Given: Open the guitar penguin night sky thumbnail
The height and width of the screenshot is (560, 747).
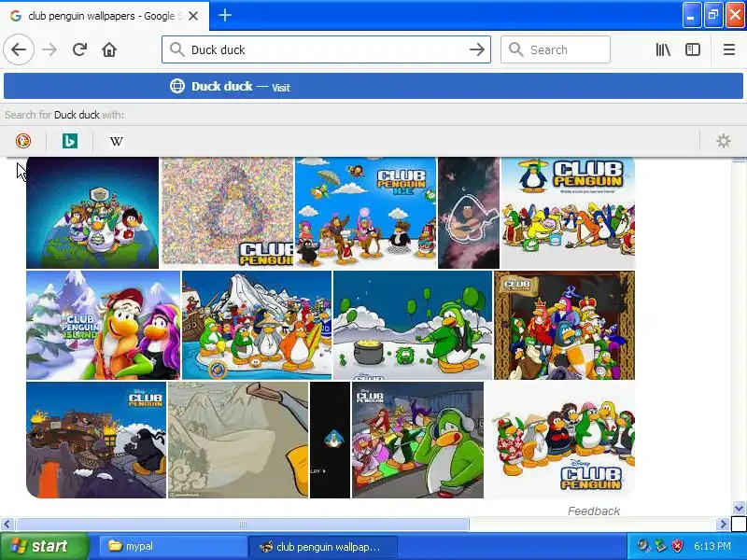Looking at the screenshot, I should click(x=469, y=213).
